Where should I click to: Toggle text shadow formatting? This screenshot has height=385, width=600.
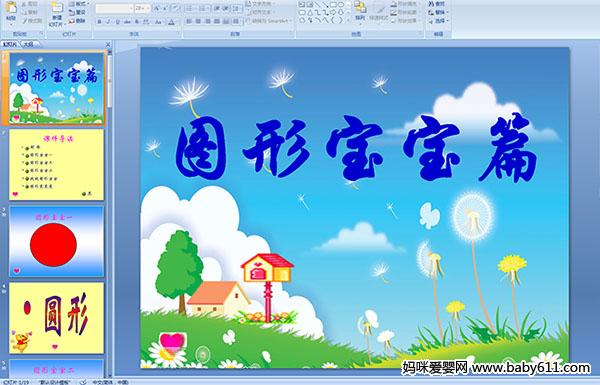click(137, 22)
